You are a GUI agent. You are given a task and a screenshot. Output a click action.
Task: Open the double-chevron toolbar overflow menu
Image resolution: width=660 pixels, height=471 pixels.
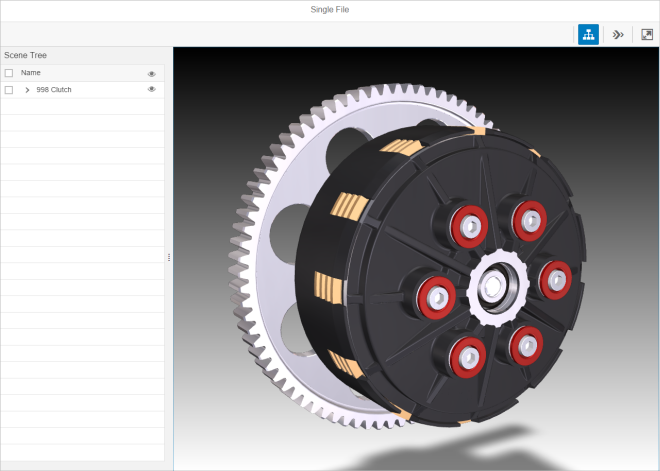[x=618, y=34]
